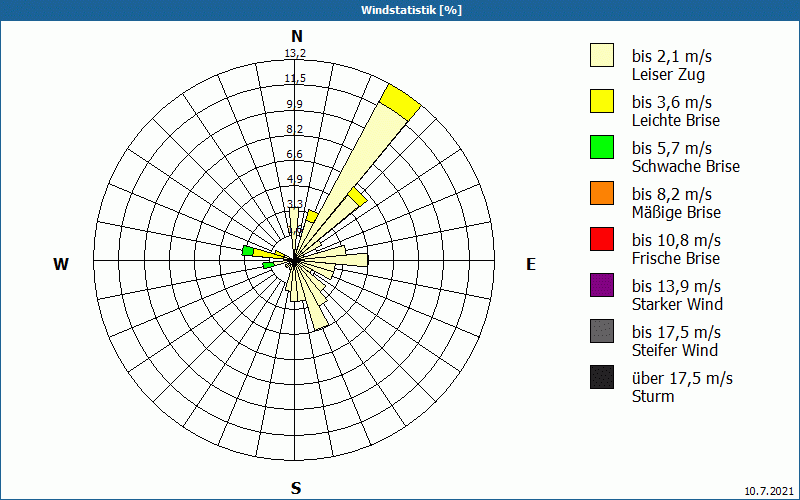Click the black 'über 17,5 m/s' legend swatch
This screenshot has width=800, height=500.
[602, 377]
